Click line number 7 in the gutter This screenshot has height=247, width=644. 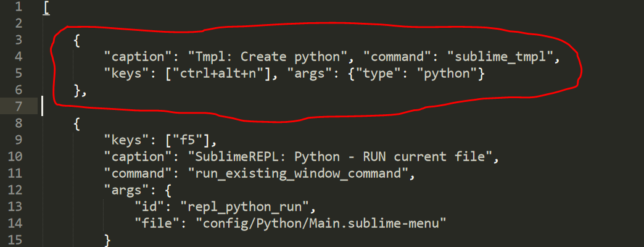(20, 106)
